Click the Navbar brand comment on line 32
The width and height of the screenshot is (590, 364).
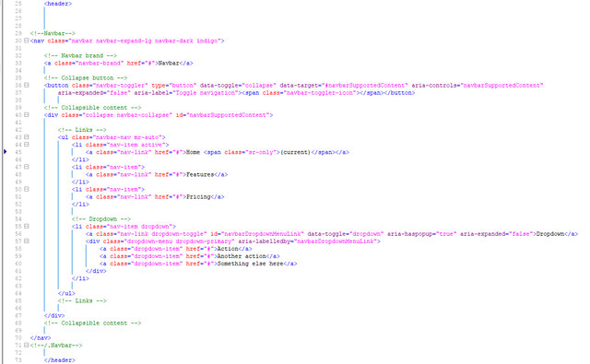80,55
